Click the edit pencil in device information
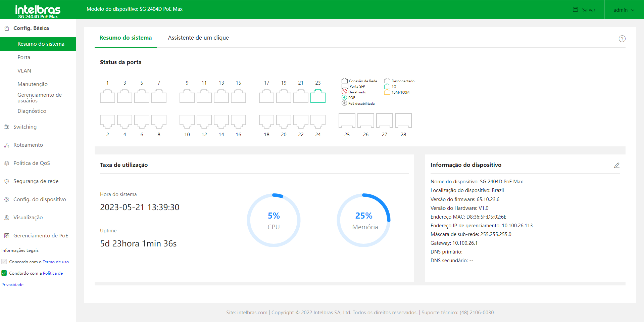The height and width of the screenshot is (322, 644). [616, 165]
